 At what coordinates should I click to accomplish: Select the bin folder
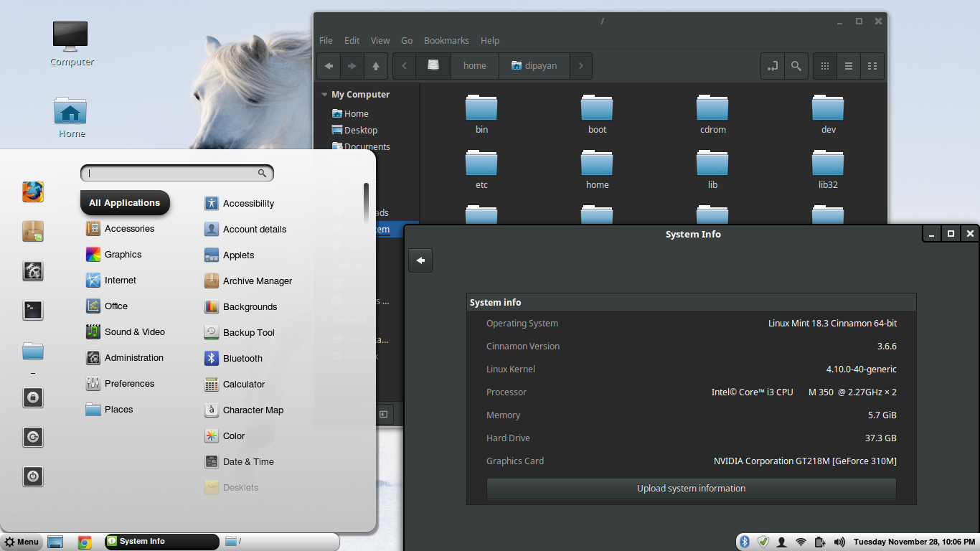pyautogui.click(x=481, y=114)
